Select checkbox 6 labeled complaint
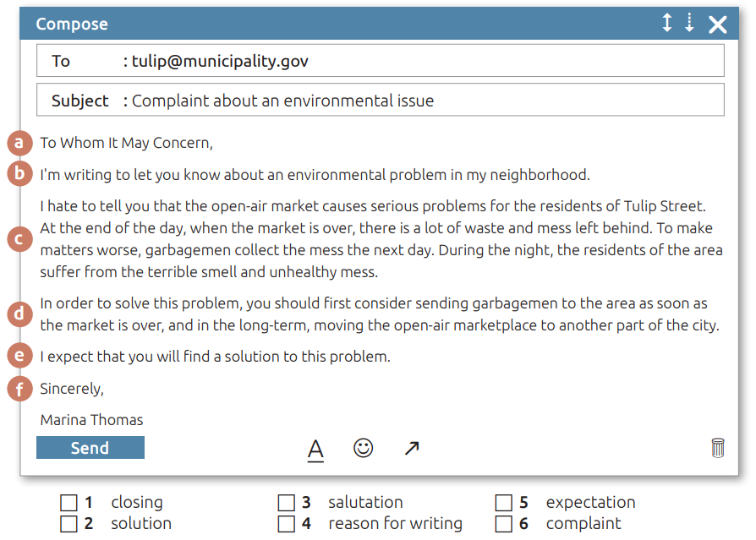This screenshot has width=756, height=540. pyautogui.click(x=504, y=525)
